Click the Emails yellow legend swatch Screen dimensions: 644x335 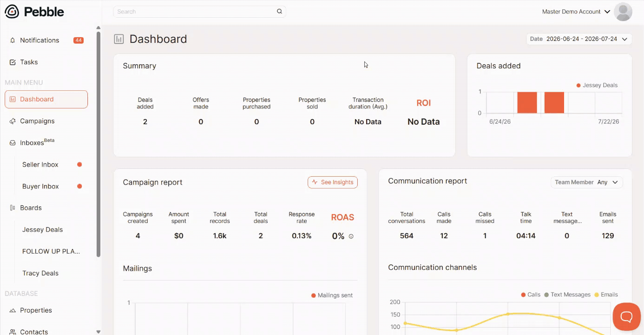coord(597,295)
